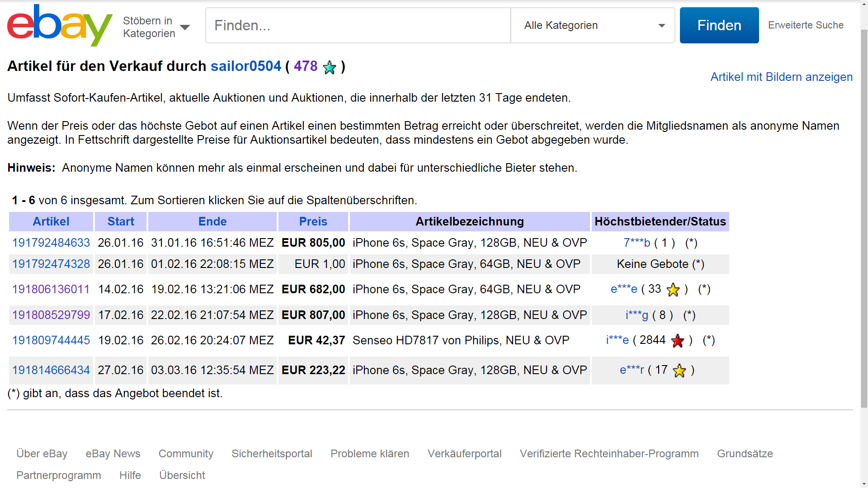Open feedback score 478 link

pyautogui.click(x=306, y=66)
